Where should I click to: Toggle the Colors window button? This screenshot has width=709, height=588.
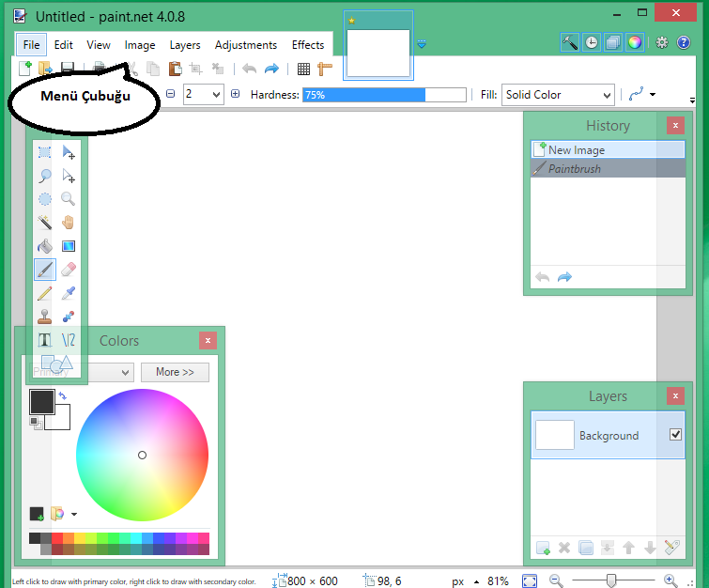tap(635, 42)
